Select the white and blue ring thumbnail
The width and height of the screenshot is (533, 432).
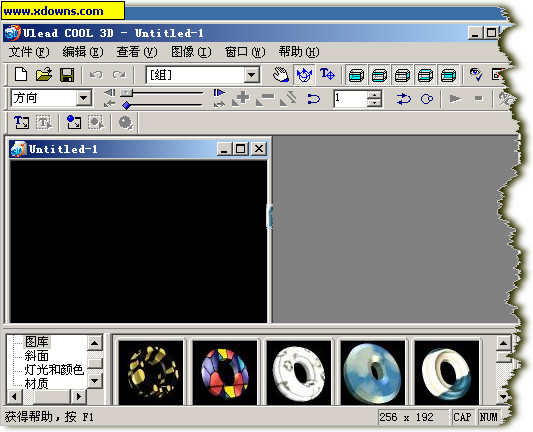click(447, 373)
